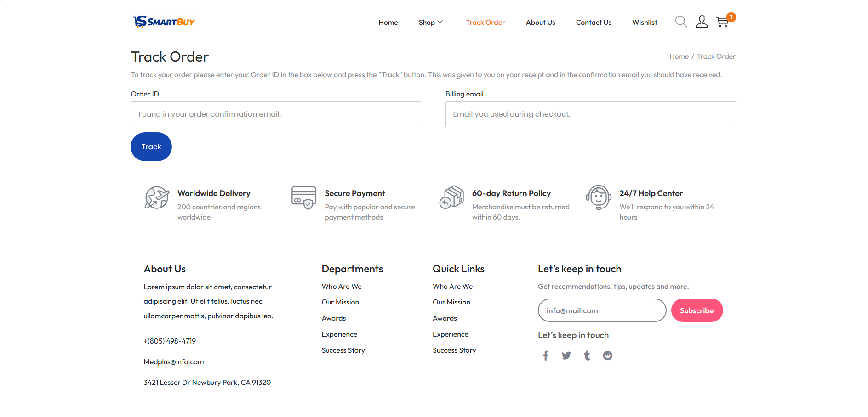Click into the Billing email field
Image resolution: width=868 pixels, height=417 pixels.
point(590,114)
